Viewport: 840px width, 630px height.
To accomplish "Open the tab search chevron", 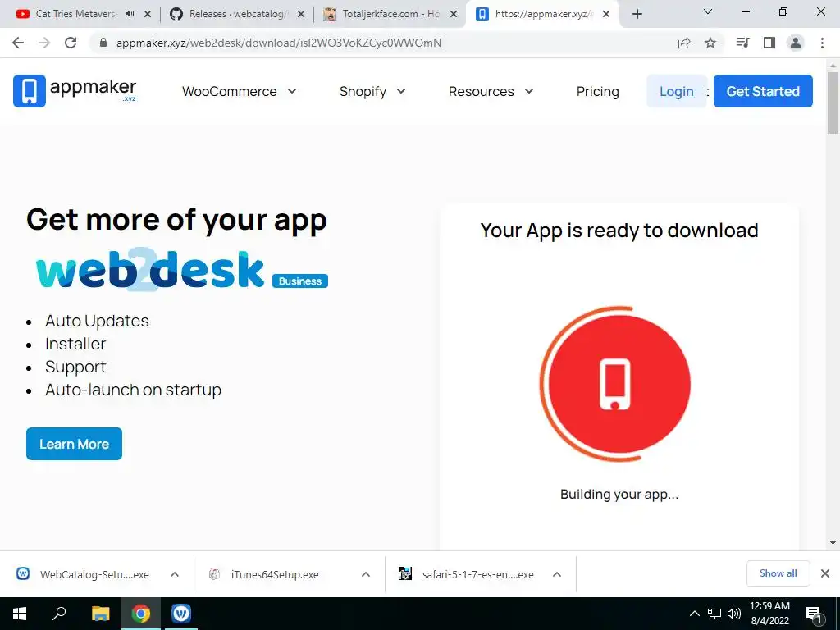I will point(708,11).
